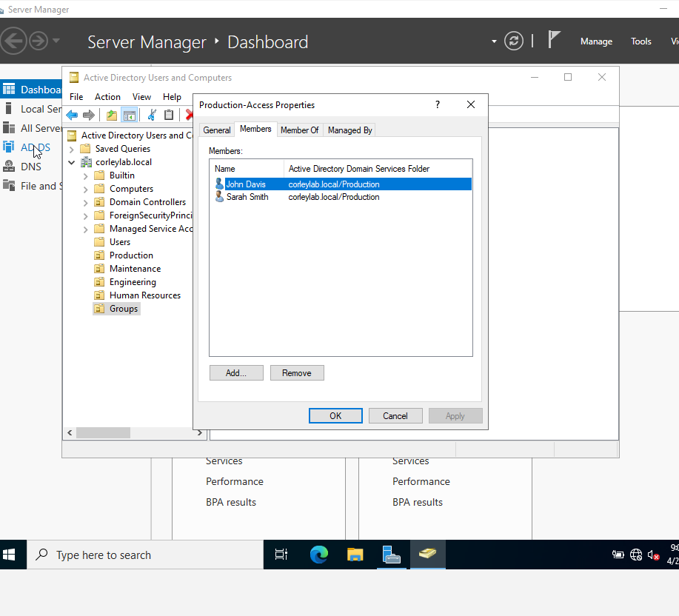The height and width of the screenshot is (616, 679).
Task: Open the Tools menu in Server Manager
Action: click(641, 41)
